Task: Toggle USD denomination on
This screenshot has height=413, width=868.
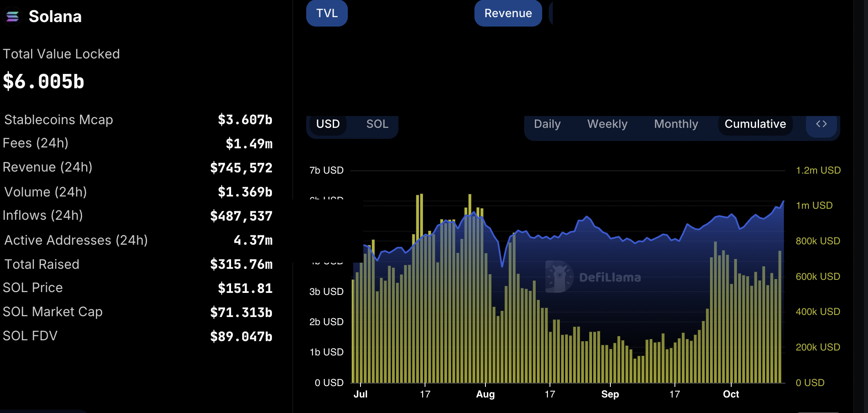Action: [328, 124]
